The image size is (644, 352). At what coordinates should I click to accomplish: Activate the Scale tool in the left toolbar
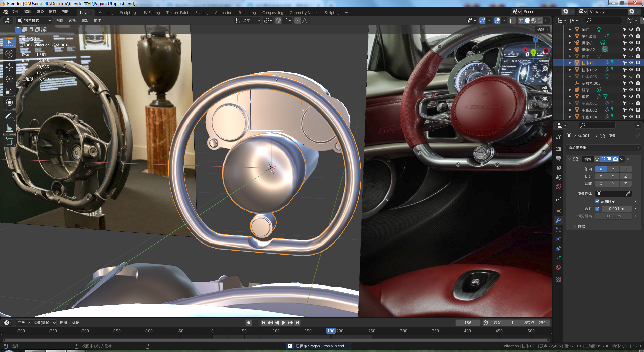pos(9,91)
